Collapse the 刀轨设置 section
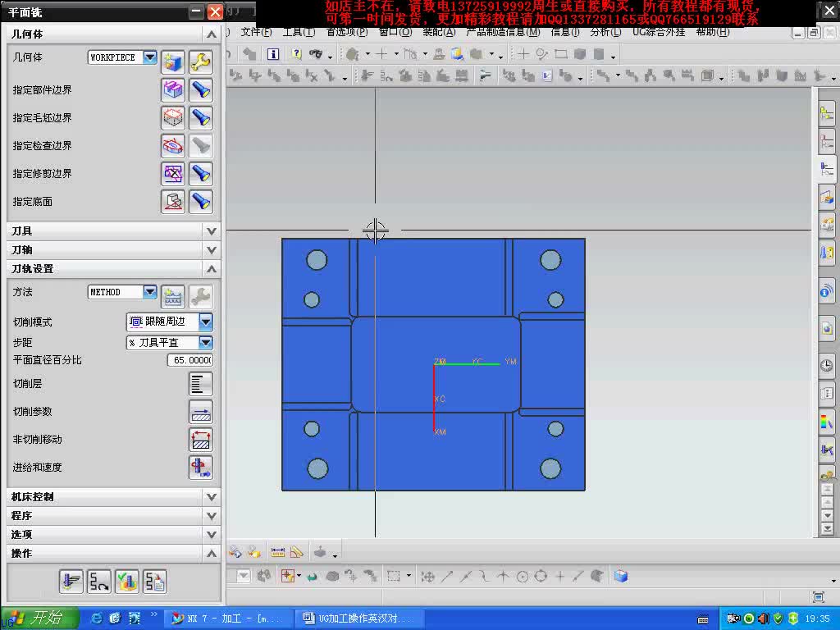840x630 pixels. click(212, 269)
